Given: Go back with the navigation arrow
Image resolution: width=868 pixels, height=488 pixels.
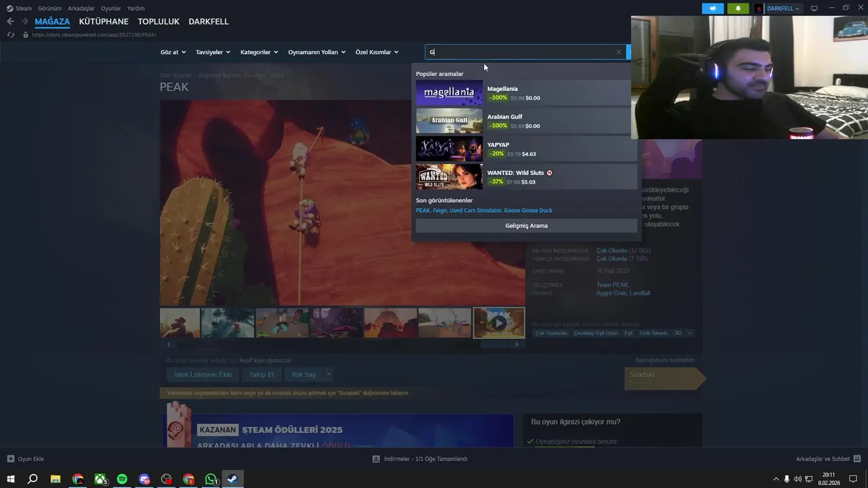Looking at the screenshot, I should 10,22.
